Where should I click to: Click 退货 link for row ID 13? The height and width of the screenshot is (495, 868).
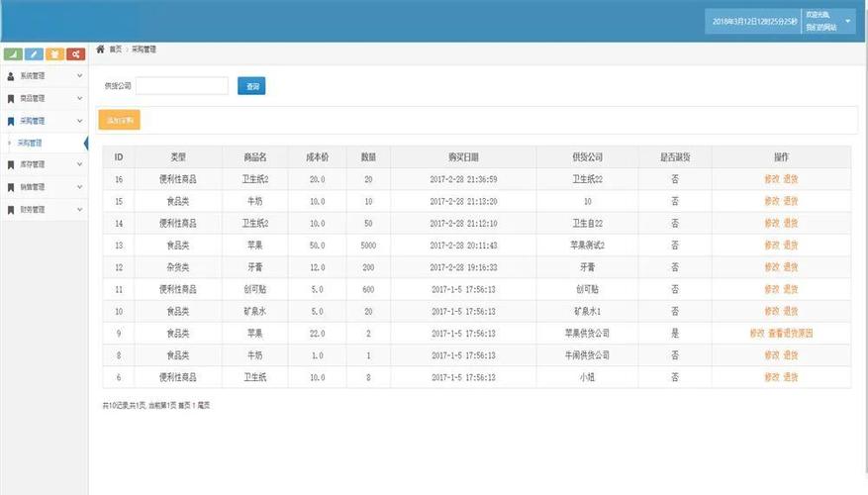pyautogui.click(x=791, y=245)
